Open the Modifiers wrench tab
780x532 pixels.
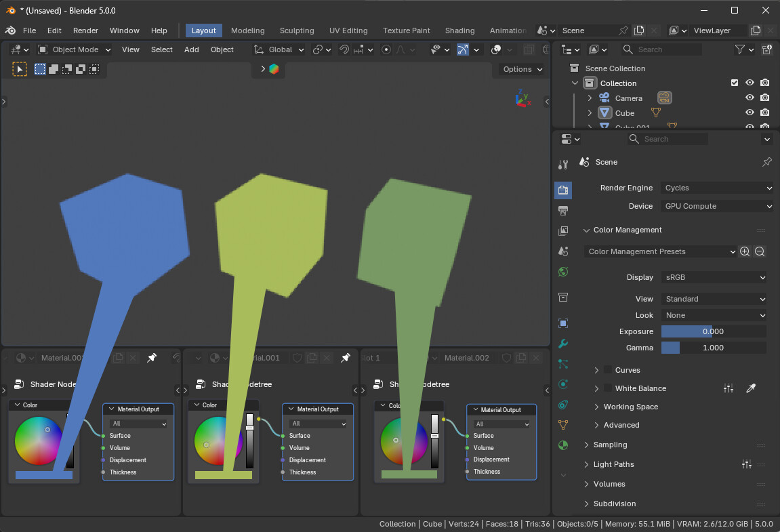pos(563,344)
